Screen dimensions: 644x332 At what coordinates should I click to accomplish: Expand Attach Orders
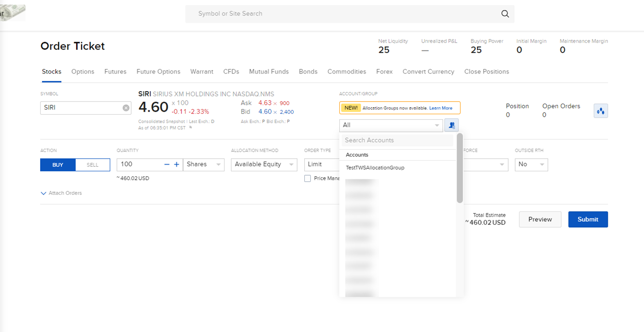coord(61,193)
